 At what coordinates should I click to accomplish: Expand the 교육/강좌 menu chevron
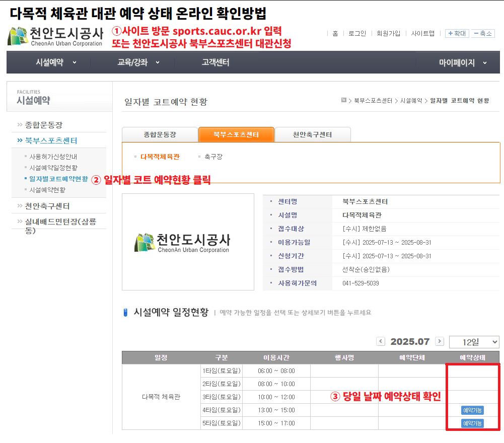tap(158, 62)
